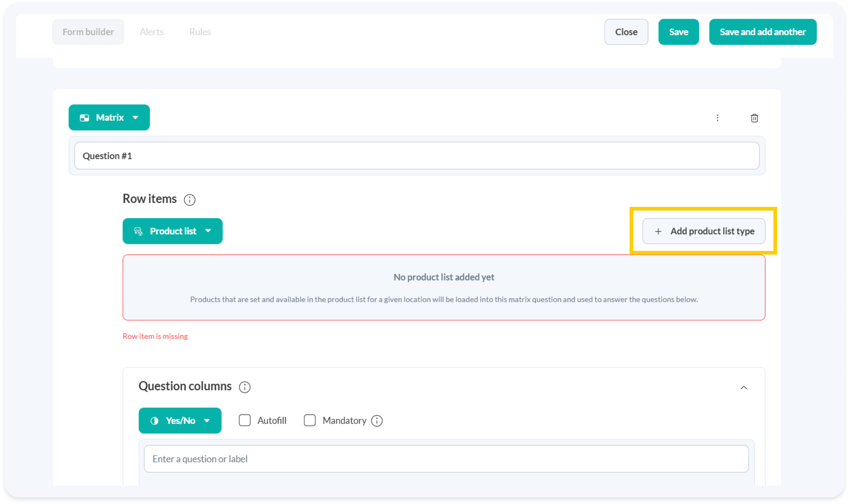Viewport: 849px width, 504px height.
Task: Click Add product list type button
Action: 704,231
